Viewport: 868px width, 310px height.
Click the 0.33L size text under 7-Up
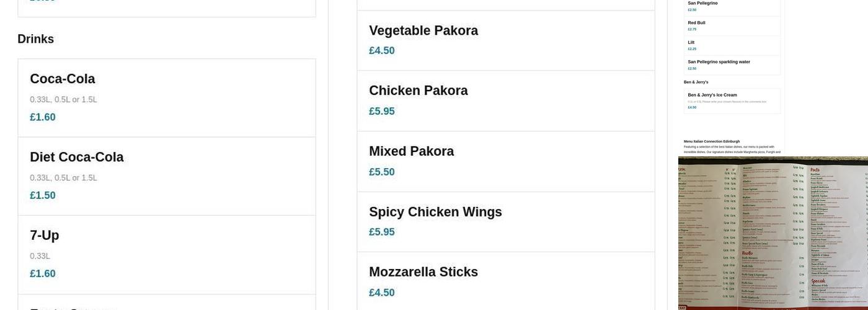pyautogui.click(x=40, y=256)
